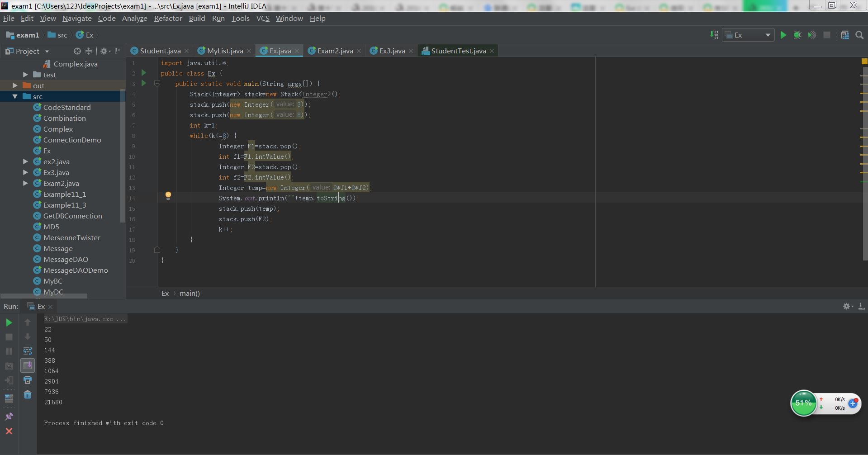Select Complex.java in project tree
Image resolution: width=868 pixels, height=455 pixels.
(x=75, y=64)
